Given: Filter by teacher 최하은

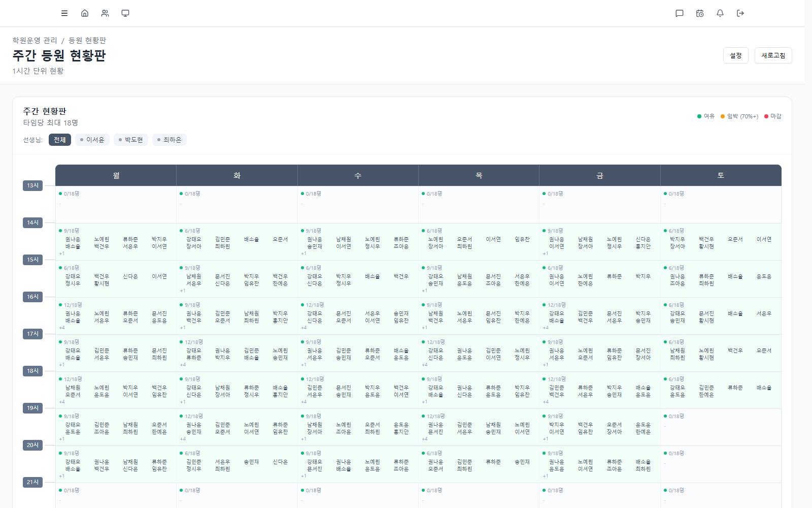Looking at the screenshot, I should point(170,140).
